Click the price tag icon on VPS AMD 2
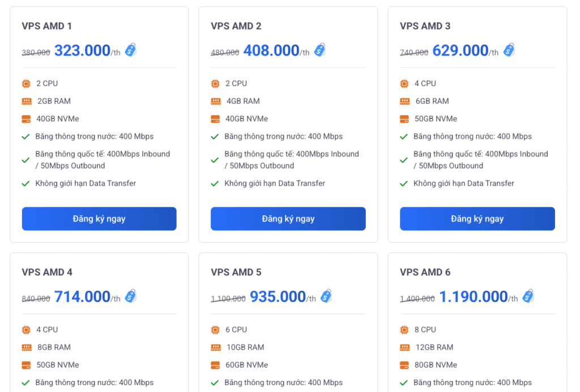580x392 pixels. pyautogui.click(x=320, y=50)
